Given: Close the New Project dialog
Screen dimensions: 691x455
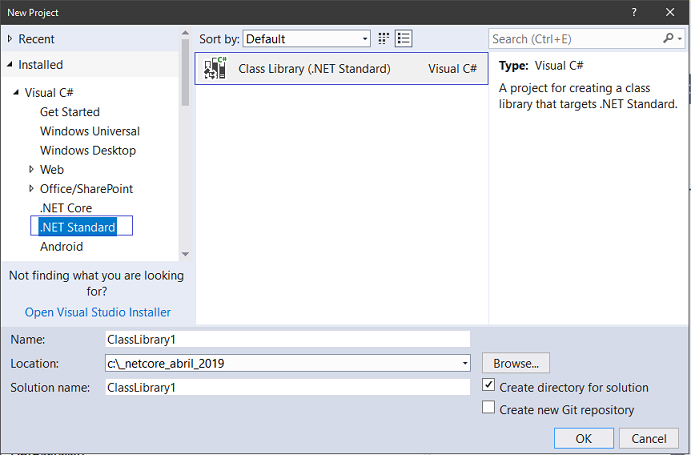Looking at the screenshot, I should pyautogui.click(x=670, y=12).
